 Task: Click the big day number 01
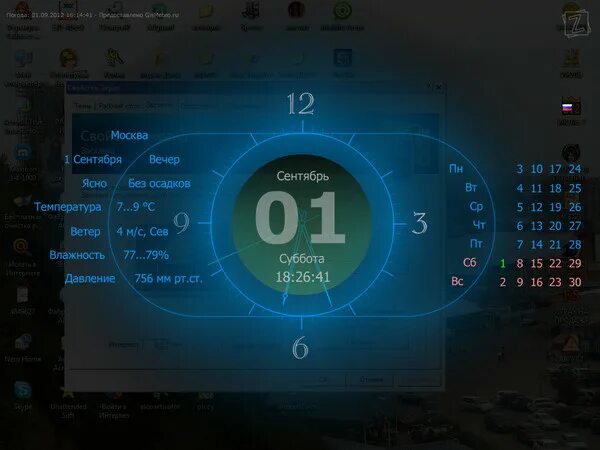(300, 217)
